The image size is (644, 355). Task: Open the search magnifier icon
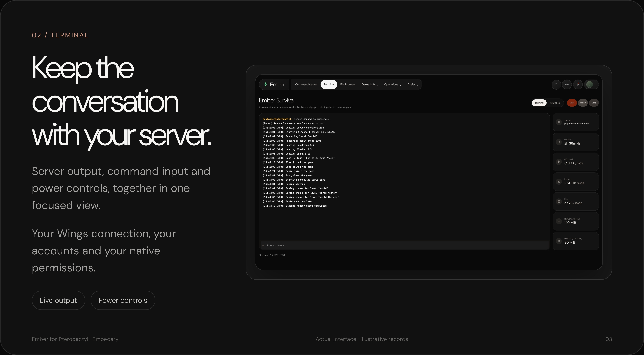coord(556,85)
